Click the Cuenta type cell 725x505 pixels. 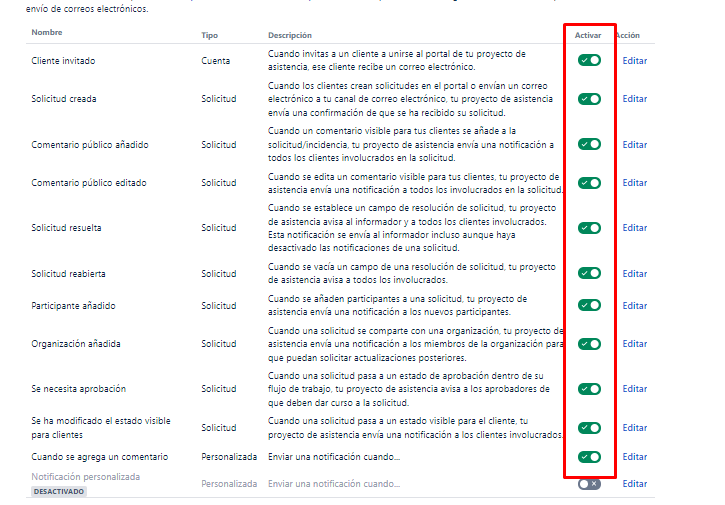point(215,61)
